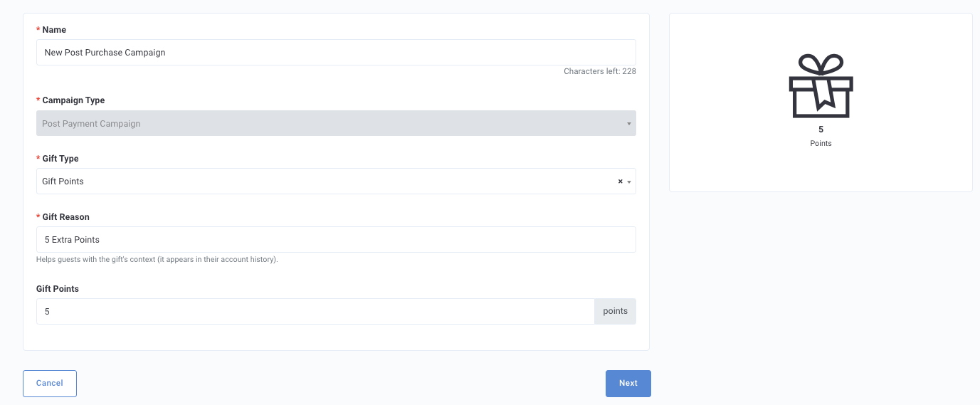980x405 pixels.
Task: Clear the Gift Points selection with the x
Action: click(x=620, y=182)
